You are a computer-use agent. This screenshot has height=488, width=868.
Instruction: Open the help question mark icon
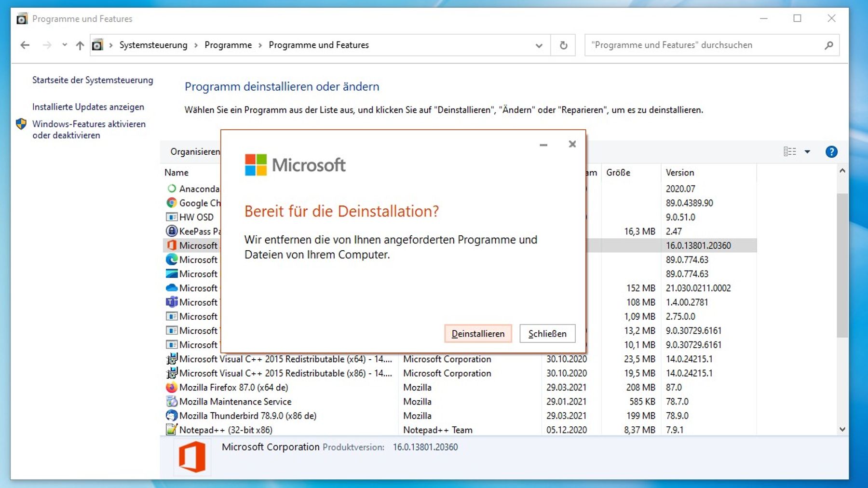pyautogui.click(x=831, y=152)
